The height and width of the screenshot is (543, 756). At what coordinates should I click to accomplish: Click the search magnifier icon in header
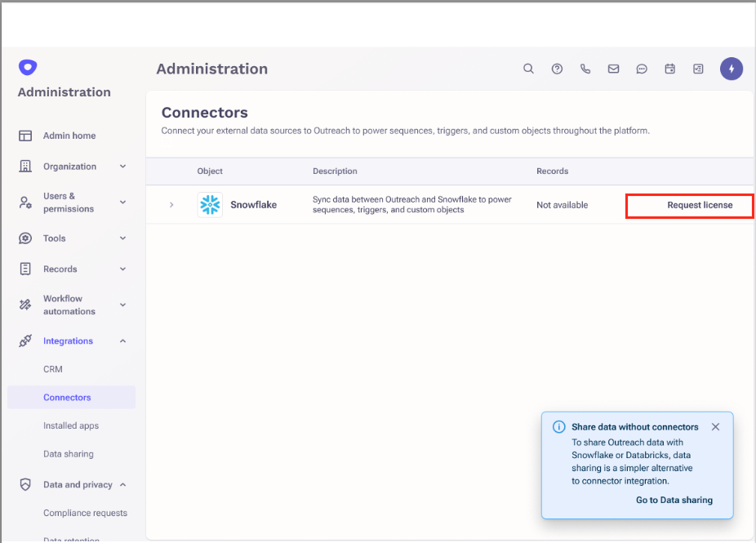[528, 69]
